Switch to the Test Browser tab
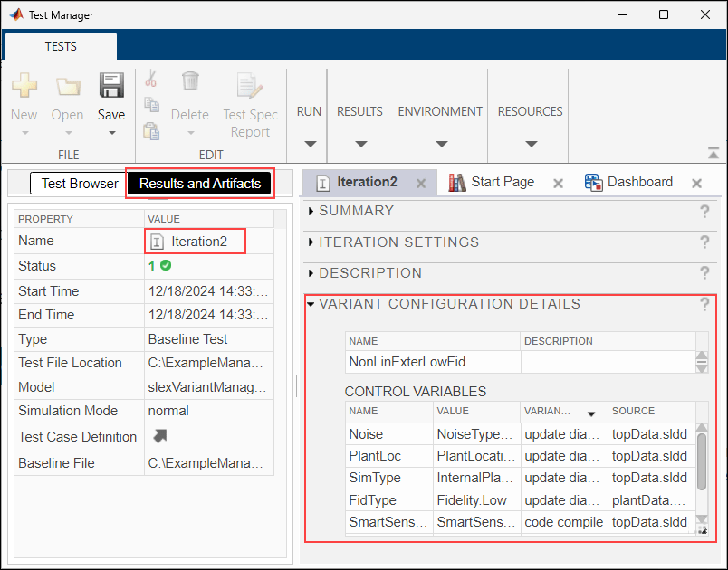Image resolution: width=728 pixels, height=570 pixels. (x=80, y=184)
